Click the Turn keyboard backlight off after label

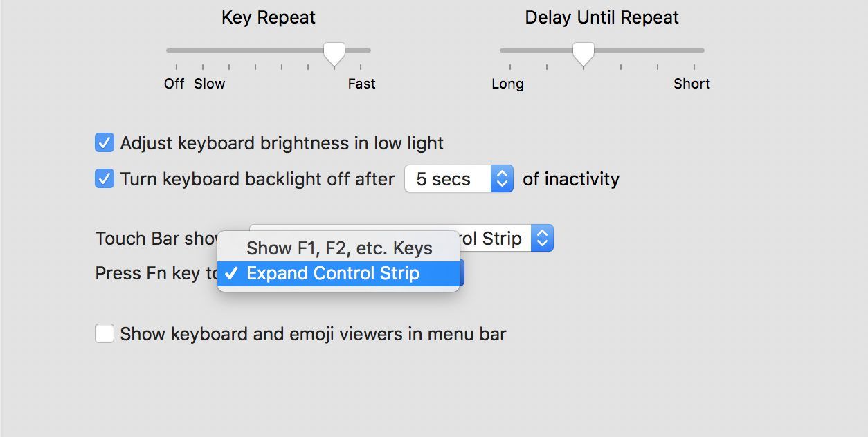pos(257,179)
